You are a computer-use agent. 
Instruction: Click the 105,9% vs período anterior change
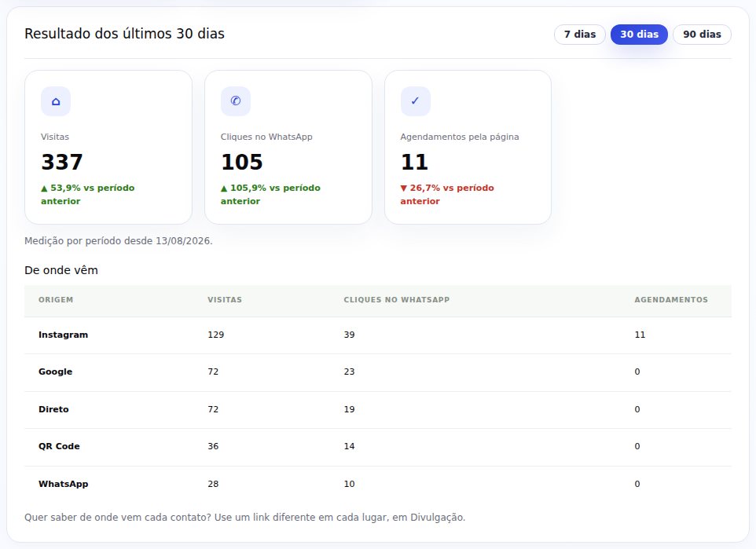[270, 194]
